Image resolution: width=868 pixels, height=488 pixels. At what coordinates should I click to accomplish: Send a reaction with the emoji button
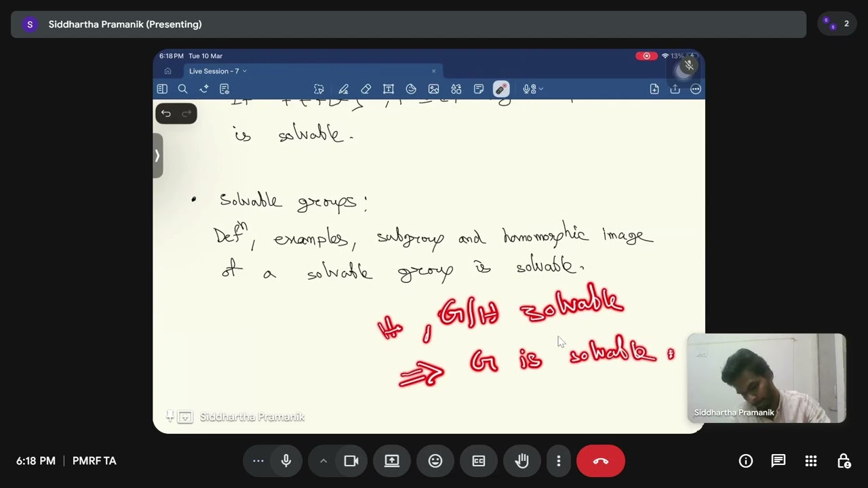[x=435, y=461]
